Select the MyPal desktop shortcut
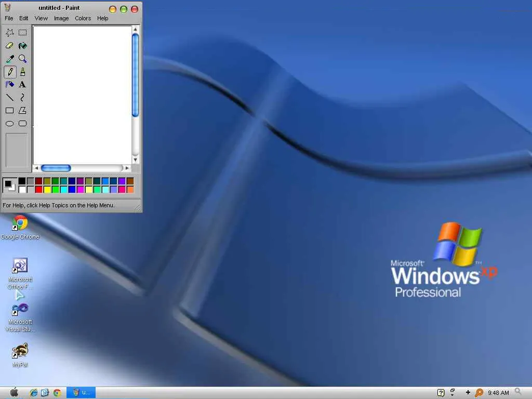Image resolution: width=532 pixels, height=399 pixels. pyautogui.click(x=20, y=355)
